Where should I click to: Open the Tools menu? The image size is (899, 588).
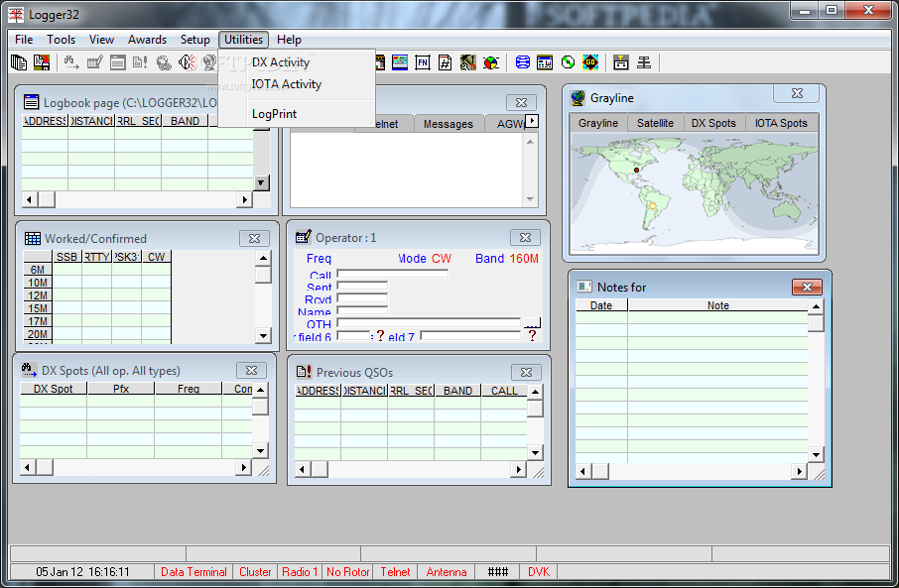coord(61,40)
